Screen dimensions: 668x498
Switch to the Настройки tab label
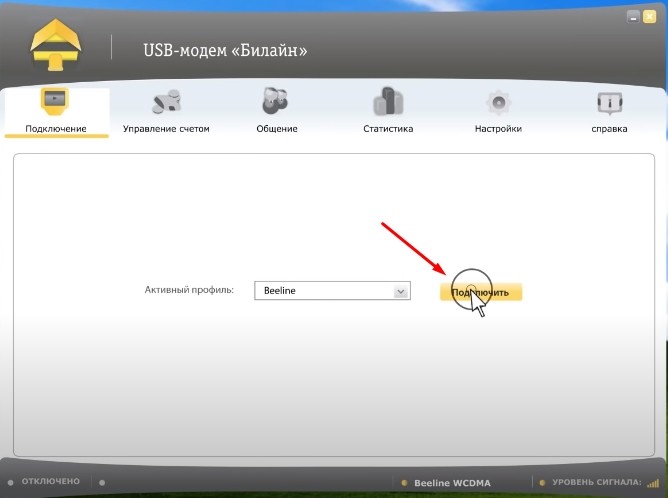(x=498, y=129)
